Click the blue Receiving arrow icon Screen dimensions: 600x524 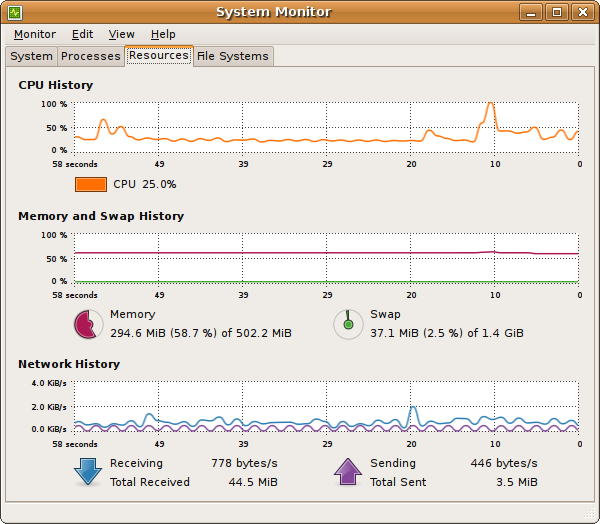tap(88, 472)
